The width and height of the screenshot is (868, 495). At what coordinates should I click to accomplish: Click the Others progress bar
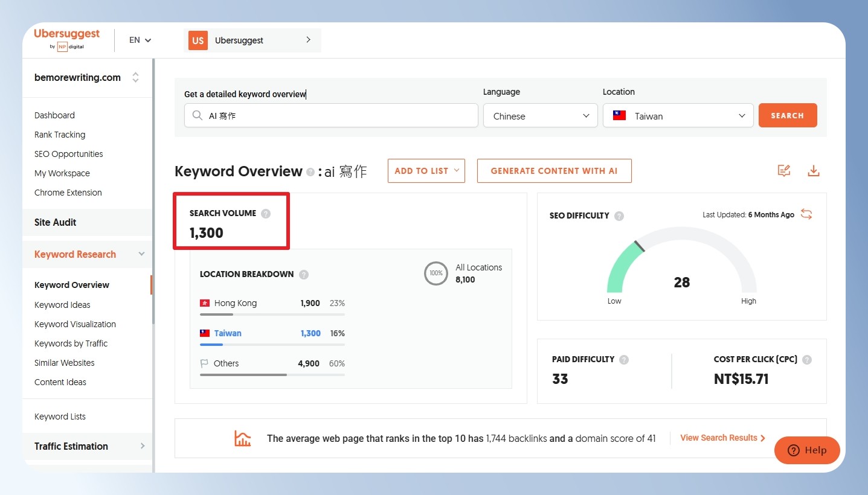[x=272, y=375]
